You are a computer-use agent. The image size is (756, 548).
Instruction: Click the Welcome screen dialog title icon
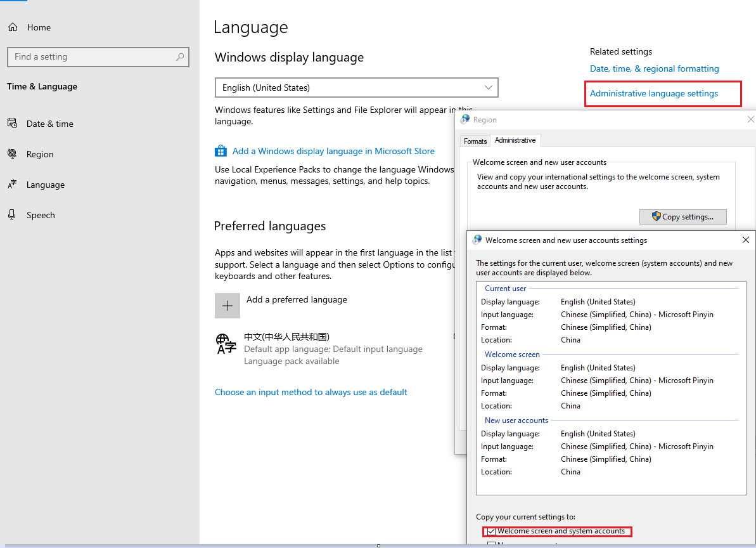coord(477,240)
